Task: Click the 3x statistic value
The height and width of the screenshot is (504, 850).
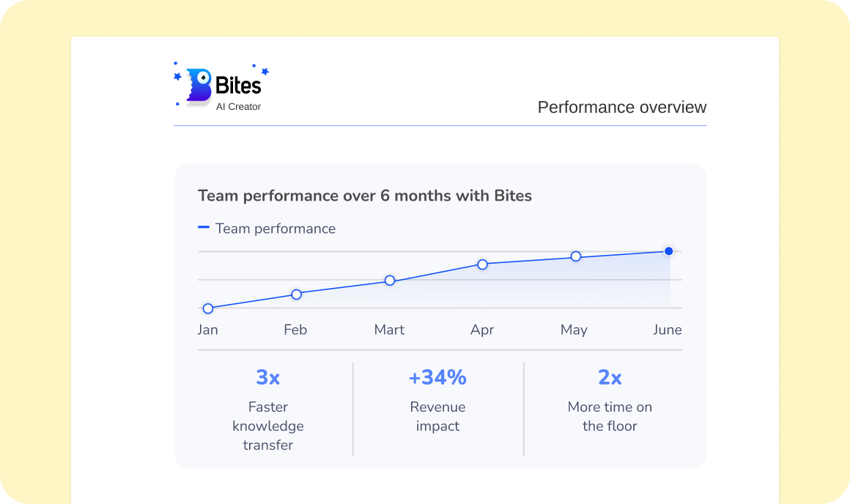Action: tap(267, 377)
